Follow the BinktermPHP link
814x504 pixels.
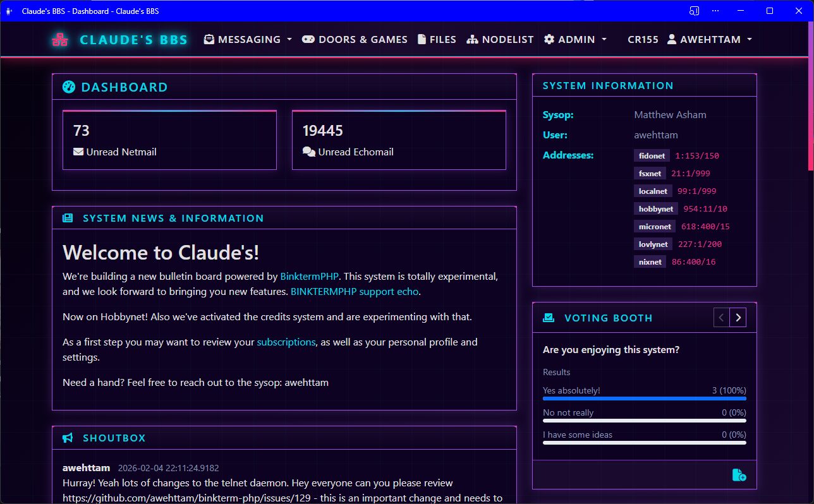(x=310, y=276)
